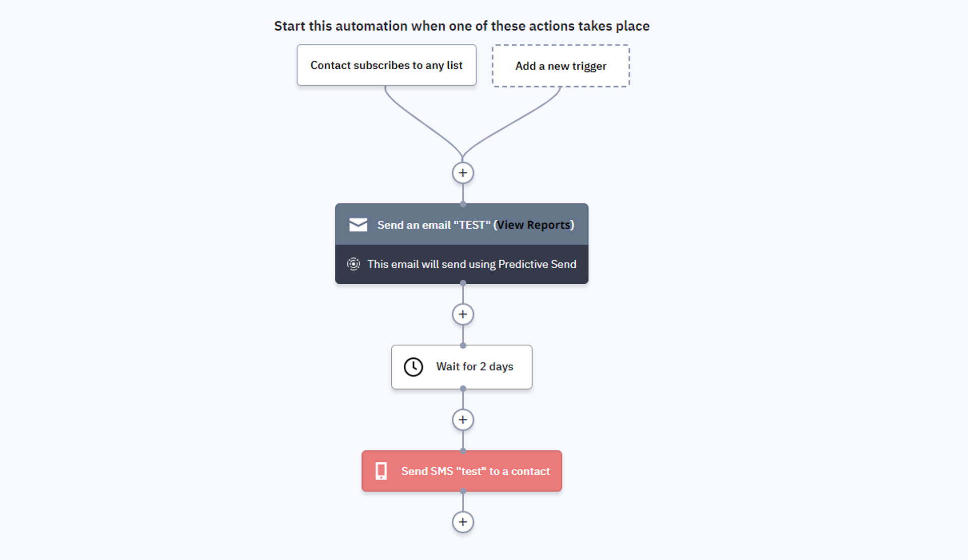
Task: Click the clock icon in the wait step
Action: click(x=413, y=367)
